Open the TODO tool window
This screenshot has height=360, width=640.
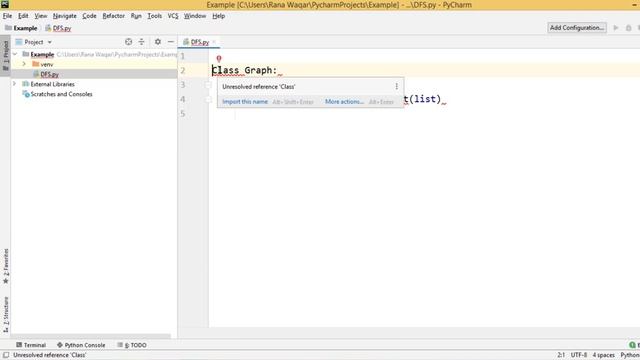pyautogui.click(x=132, y=345)
